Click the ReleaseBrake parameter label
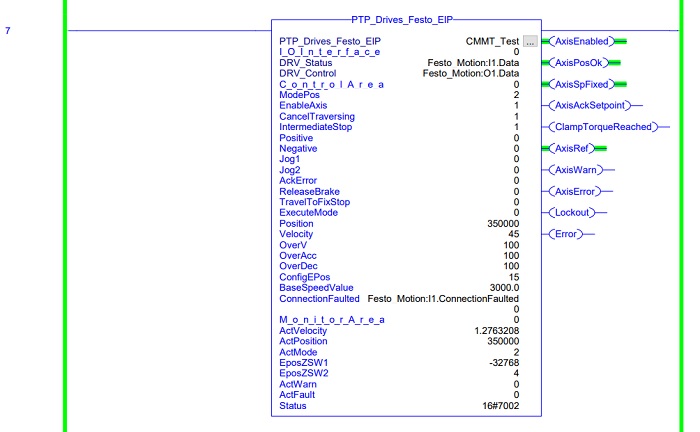The width and height of the screenshot is (700, 432). 309,191
